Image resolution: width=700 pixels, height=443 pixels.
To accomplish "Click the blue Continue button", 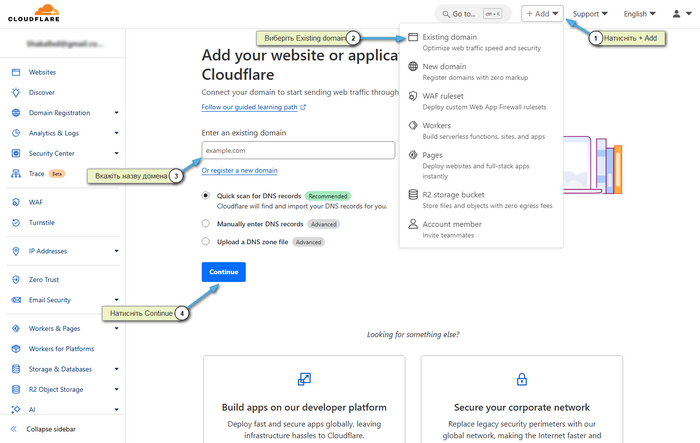I will (x=224, y=272).
